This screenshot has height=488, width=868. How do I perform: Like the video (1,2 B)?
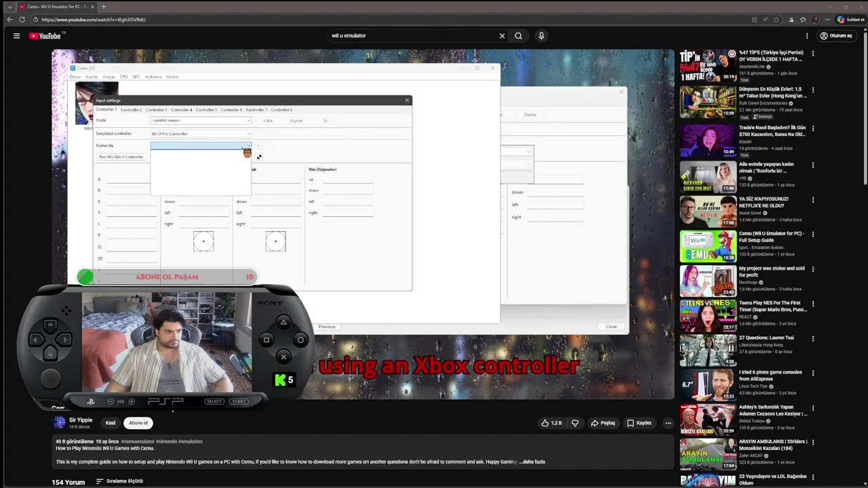(551, 423)
